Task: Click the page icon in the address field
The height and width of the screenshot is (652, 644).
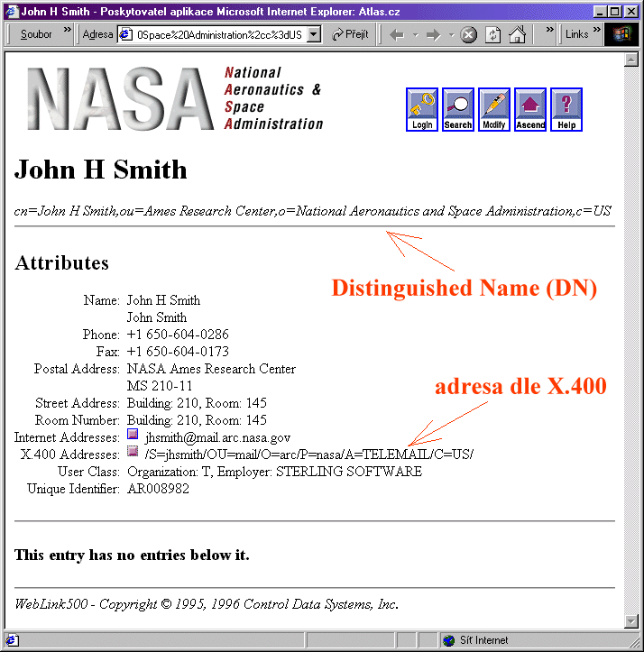Action: tap(125, 34)
